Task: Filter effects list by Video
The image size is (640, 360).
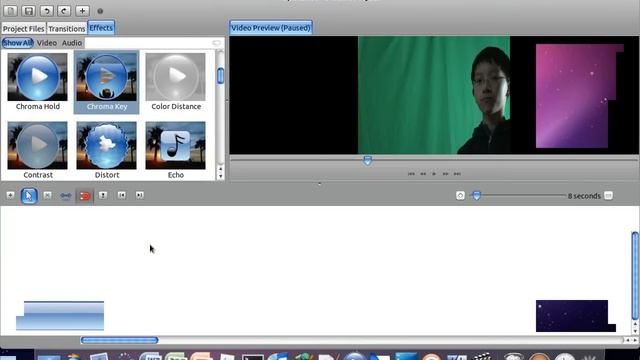Action: [47, 43]
